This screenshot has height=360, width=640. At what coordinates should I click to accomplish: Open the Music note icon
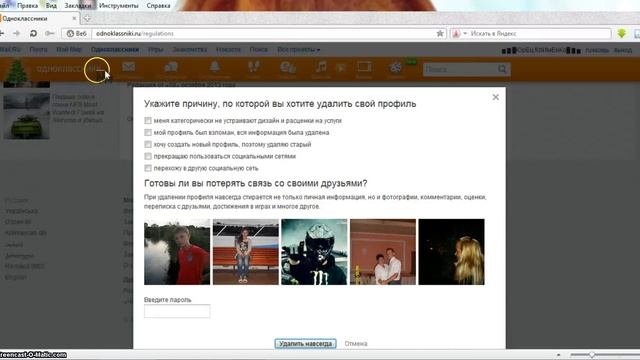point(321,67)
